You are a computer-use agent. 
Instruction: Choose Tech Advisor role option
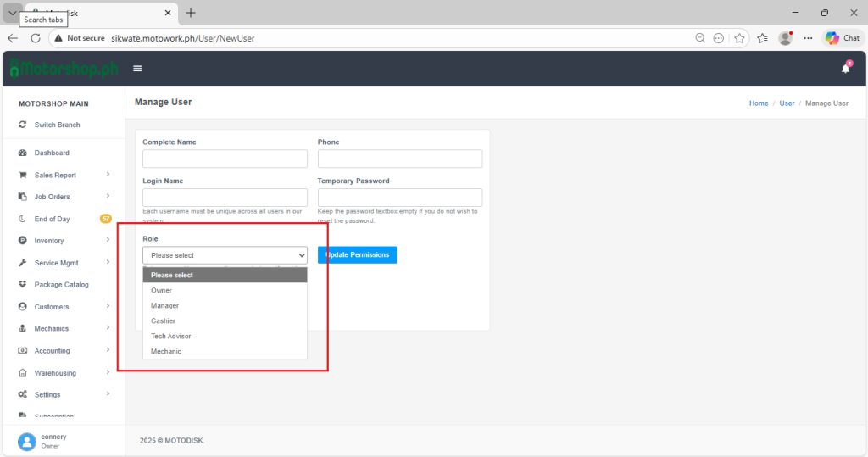click(x=171, y=336)
